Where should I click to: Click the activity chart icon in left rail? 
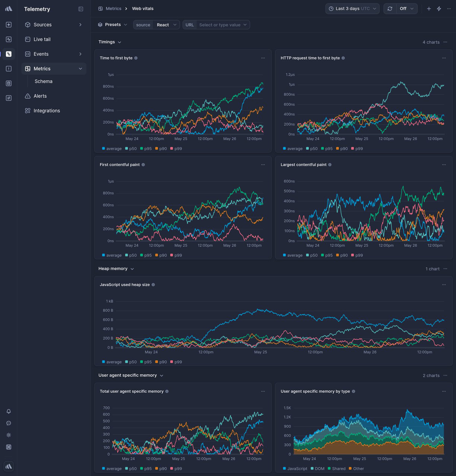pyautogui.click(x=9, y=39)
